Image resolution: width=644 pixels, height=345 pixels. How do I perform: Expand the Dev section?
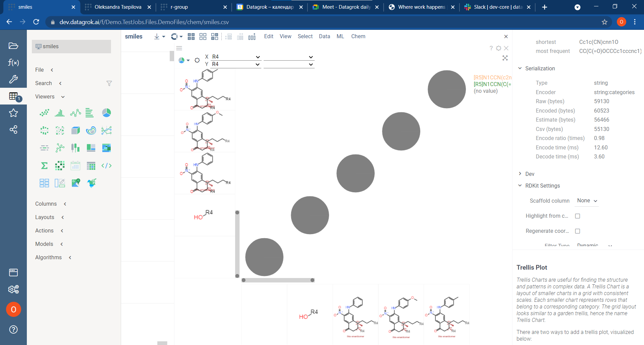coord(520,174)
